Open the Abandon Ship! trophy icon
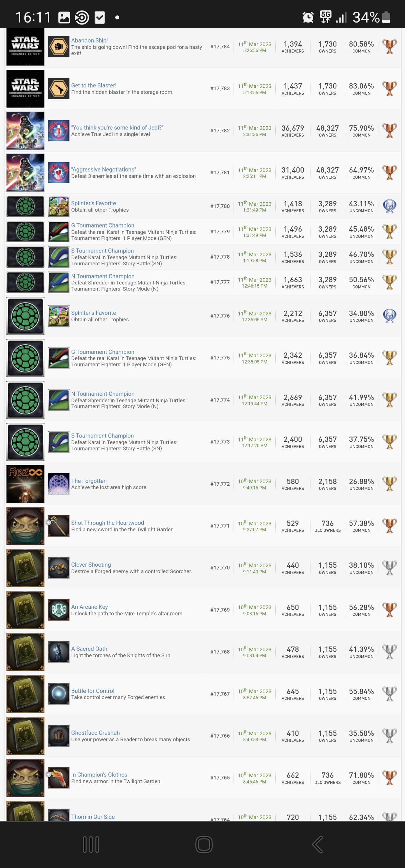 [x=59, y=46]
